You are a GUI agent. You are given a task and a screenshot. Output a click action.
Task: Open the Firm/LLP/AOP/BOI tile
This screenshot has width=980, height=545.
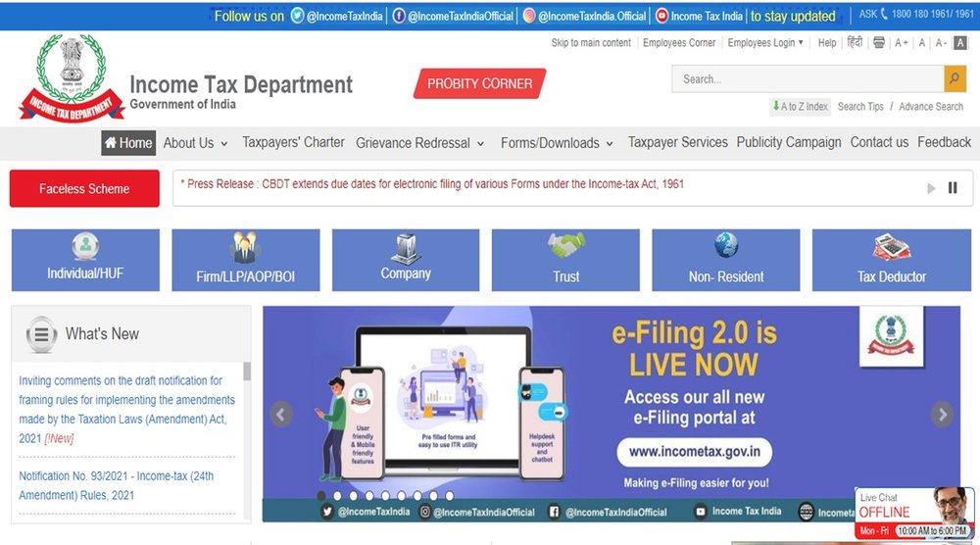[245, 260]
